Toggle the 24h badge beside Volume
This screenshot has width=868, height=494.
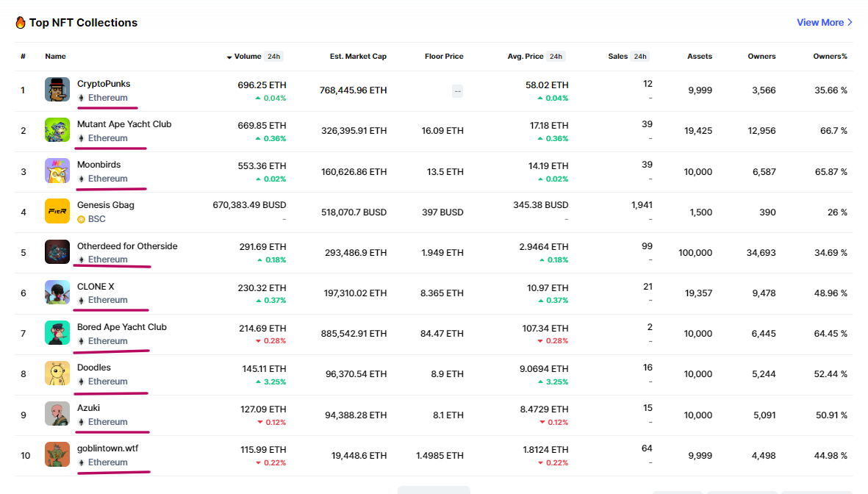[x=274, y=57]
